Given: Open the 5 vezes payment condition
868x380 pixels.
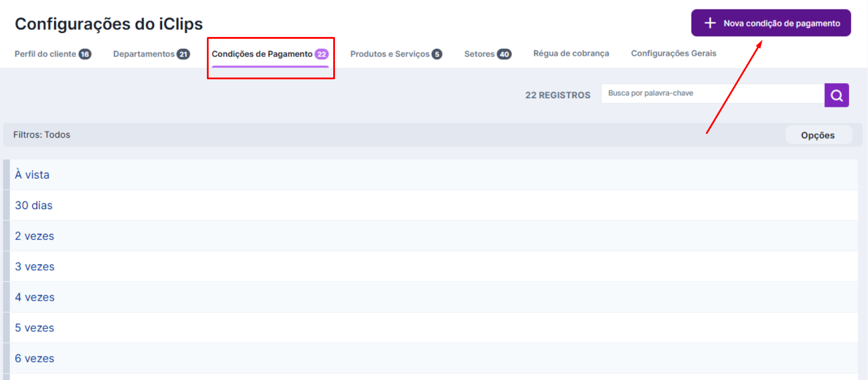Looking at the screenshot, I should coord(35,328).
